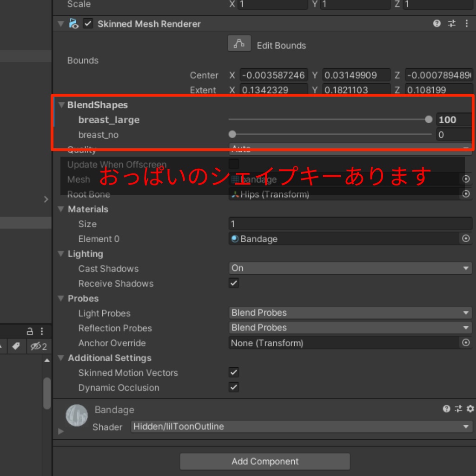Toggle Dynamic Occlusion checkbox

pyautogui.click(x=234, y=387)
